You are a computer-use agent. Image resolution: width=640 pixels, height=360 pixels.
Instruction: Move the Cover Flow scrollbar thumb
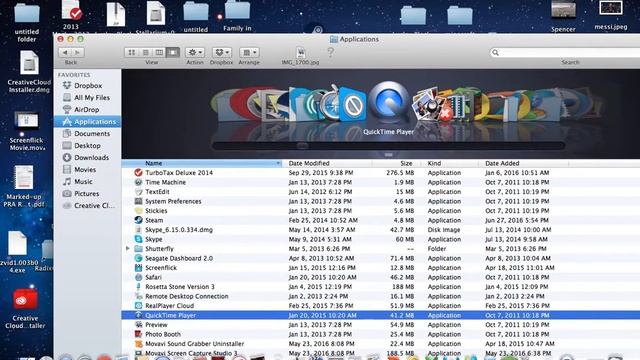[x=302, y=146]
